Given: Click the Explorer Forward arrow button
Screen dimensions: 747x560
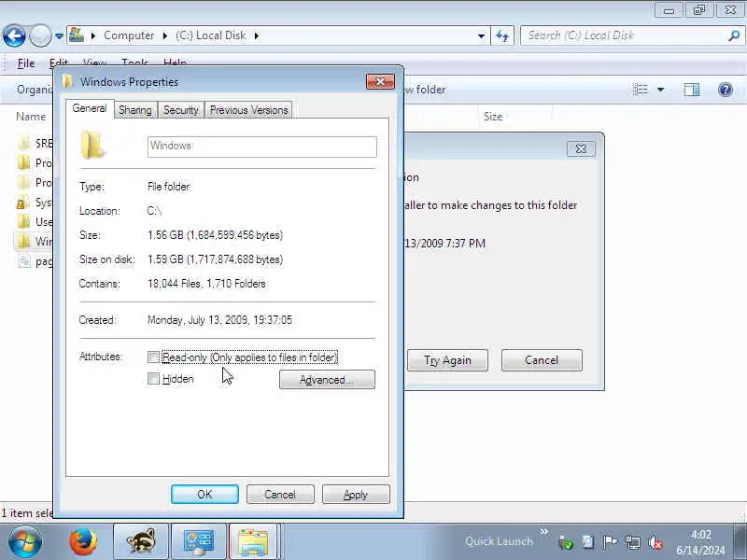Looking at the screenshot, I should 40,35.
